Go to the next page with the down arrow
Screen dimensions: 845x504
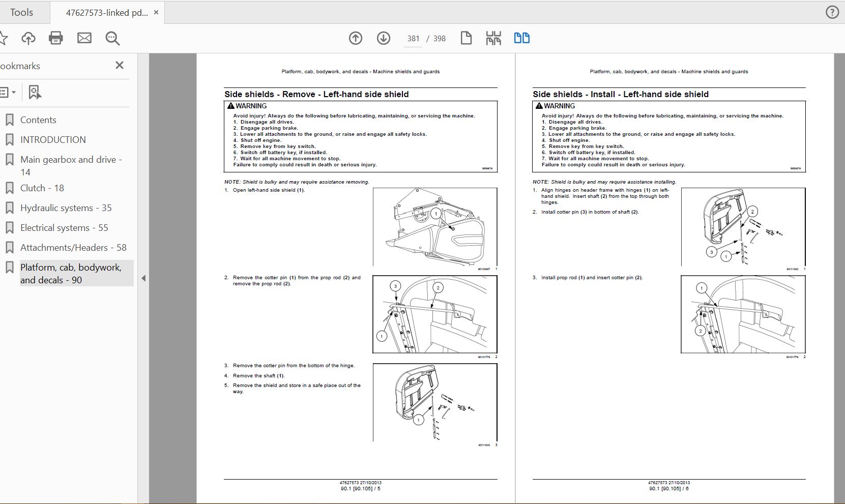384,38
